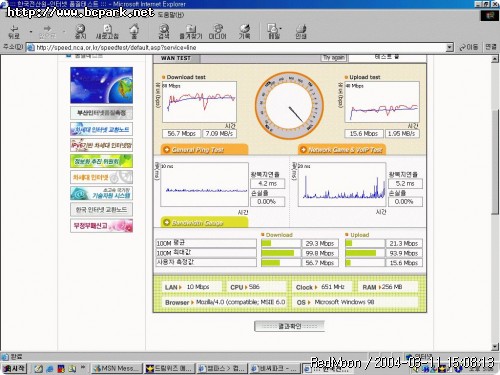Viewport: 500px width, 375px height.
Task: Open the address bar dropdown arrow
Action: [450, 48]
